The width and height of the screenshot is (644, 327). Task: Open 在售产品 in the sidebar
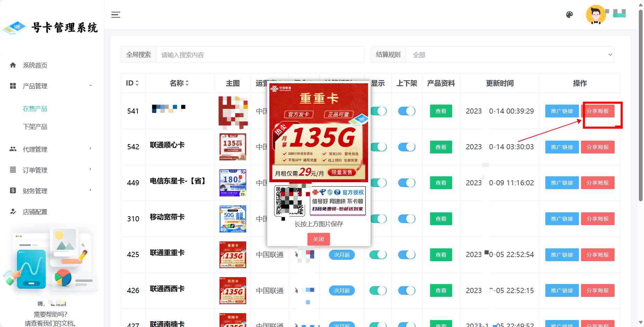(x=35, y=109)
